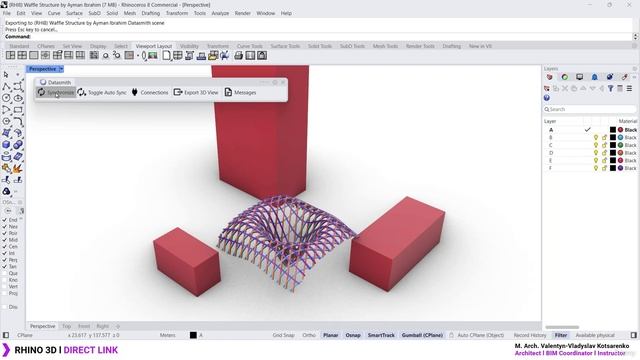Click the Synchronize button in Datasmith toolbar
Image resolution: width=640 pixels, height=360 pixels.
(56, 93)
